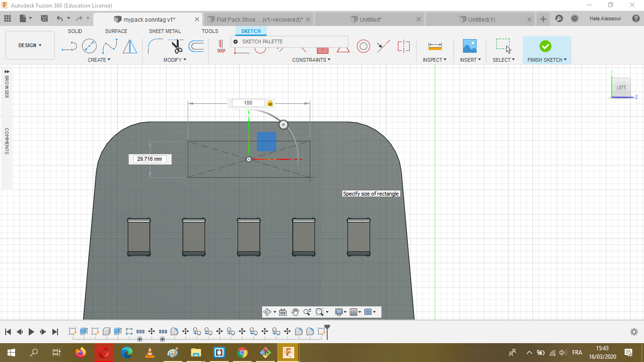Select the Line sketch tool
The image size is (644, 362).
(69, 46)
